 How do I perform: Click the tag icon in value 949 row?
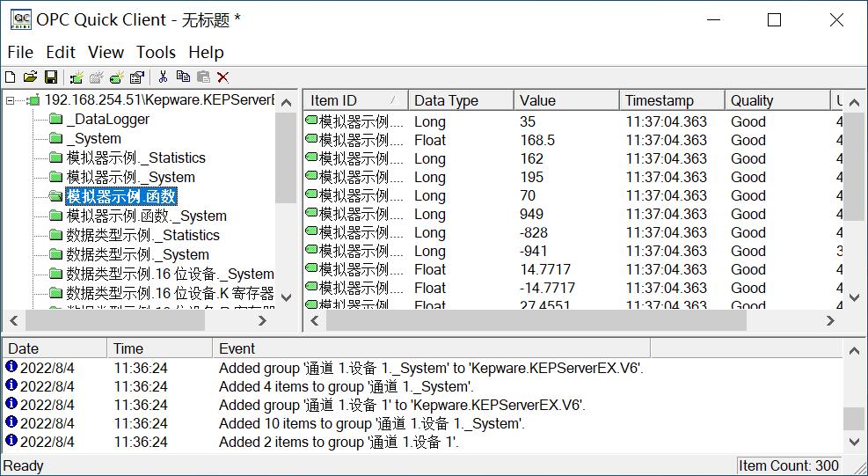coord(311,213)
